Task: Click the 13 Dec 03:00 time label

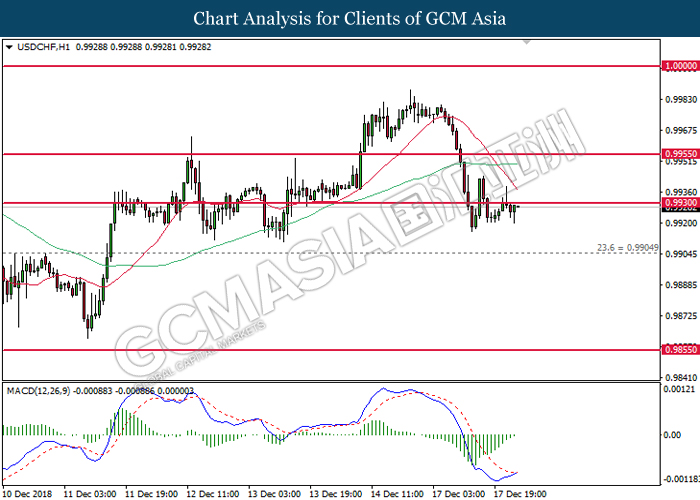Action: pyautogui.click(x=275, y=494)
